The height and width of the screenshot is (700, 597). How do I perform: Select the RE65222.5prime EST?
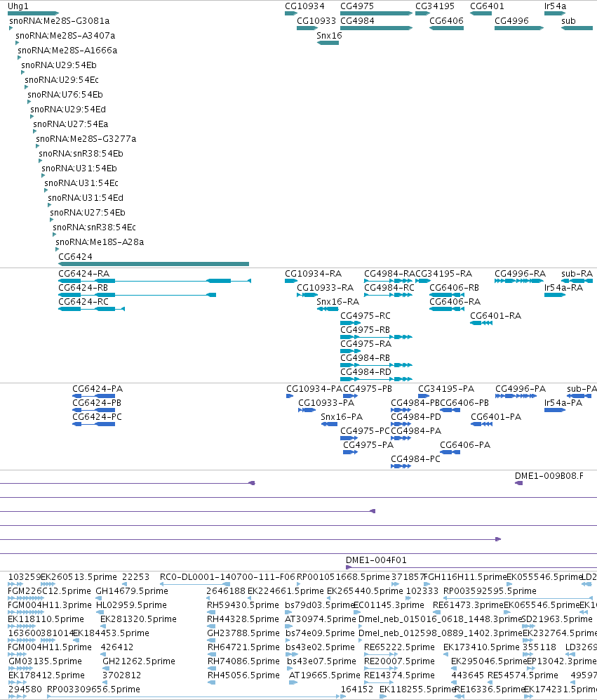click(381, 654)
